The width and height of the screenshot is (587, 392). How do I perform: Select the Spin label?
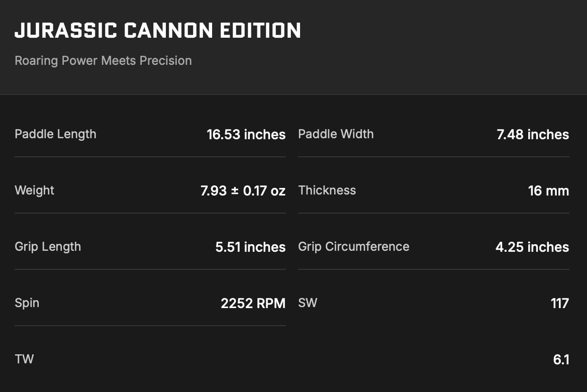[27, 303]
